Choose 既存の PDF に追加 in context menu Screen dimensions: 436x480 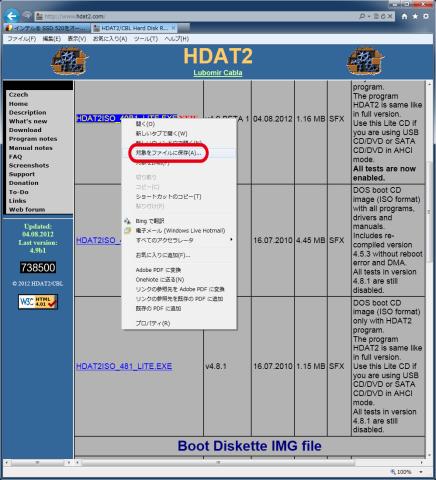179,308
